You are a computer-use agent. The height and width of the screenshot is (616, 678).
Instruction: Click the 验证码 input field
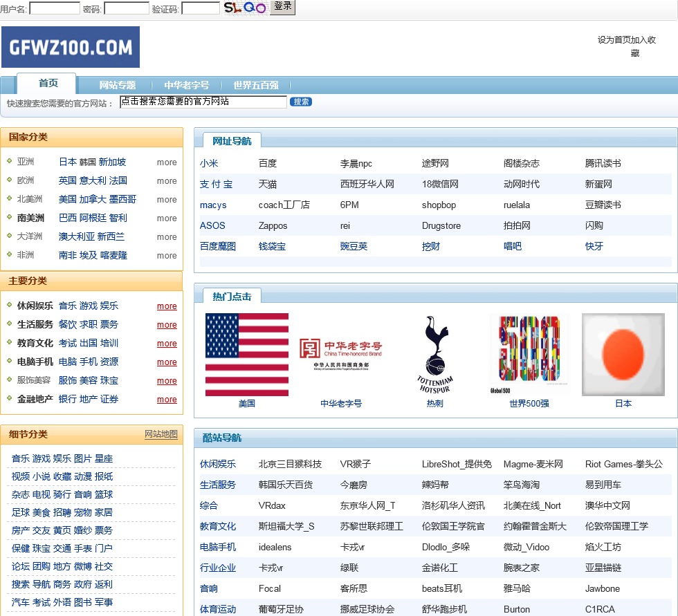pos(201,8)
